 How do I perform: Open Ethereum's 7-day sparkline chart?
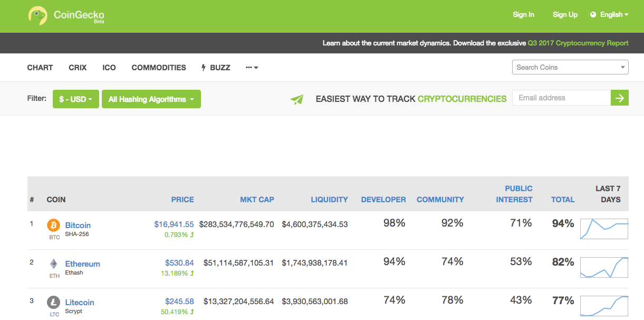[x=604, y=268]
